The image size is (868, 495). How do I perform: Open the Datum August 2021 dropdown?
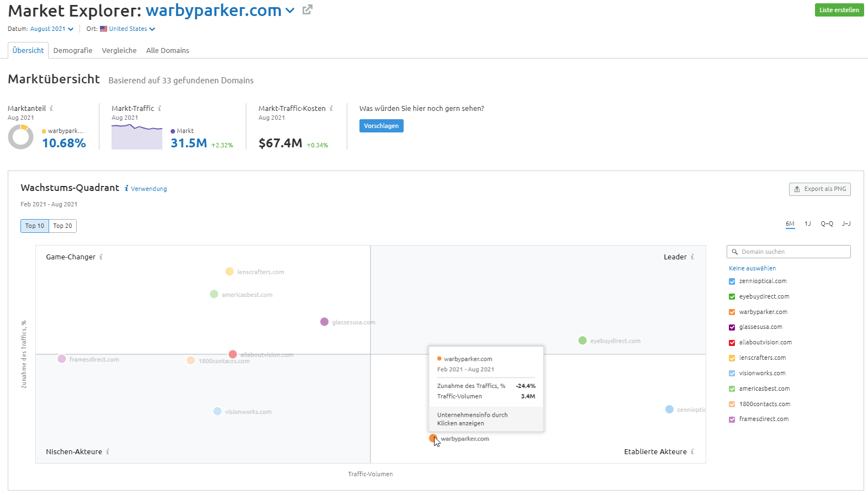click(52, 29)
